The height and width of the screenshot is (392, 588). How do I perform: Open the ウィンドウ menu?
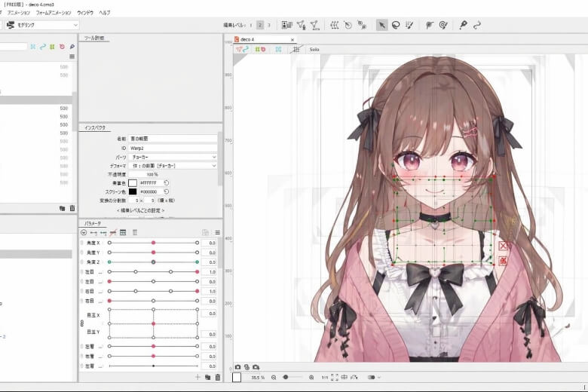coord(85,13)
